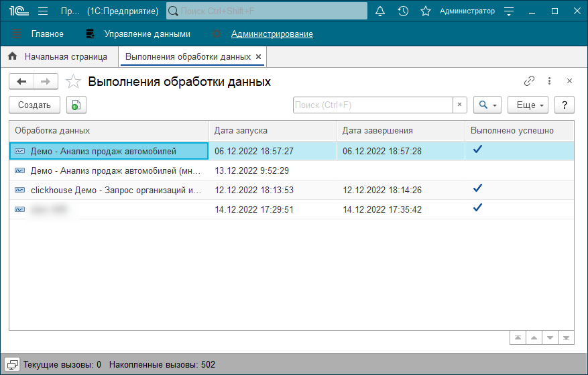This screenshot has width=588, height=375.
Task: Open the Администрирование section
Action: tap(272, 34)
